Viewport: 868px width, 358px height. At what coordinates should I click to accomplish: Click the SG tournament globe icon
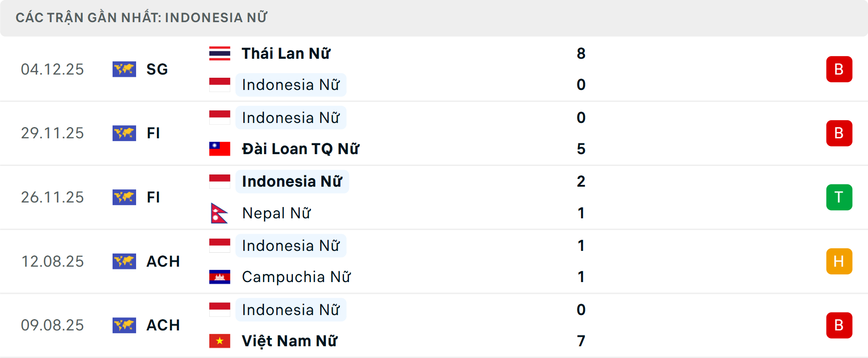(x=124, y=69)
